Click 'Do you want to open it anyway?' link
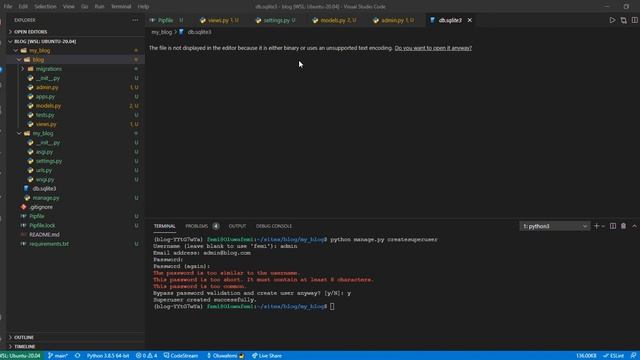The height and width of the screenshot is (360, 640). tap(433, 48)
